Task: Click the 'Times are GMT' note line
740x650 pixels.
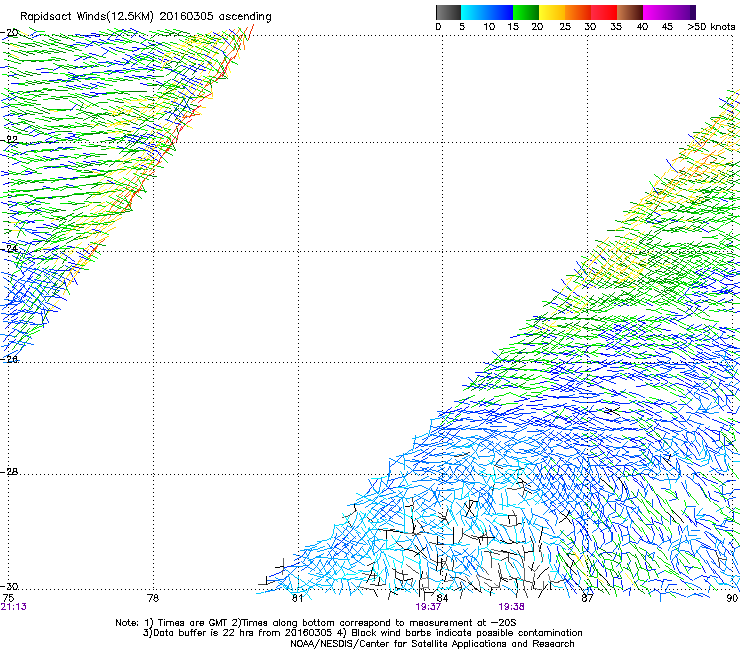Action: [316, 623]
